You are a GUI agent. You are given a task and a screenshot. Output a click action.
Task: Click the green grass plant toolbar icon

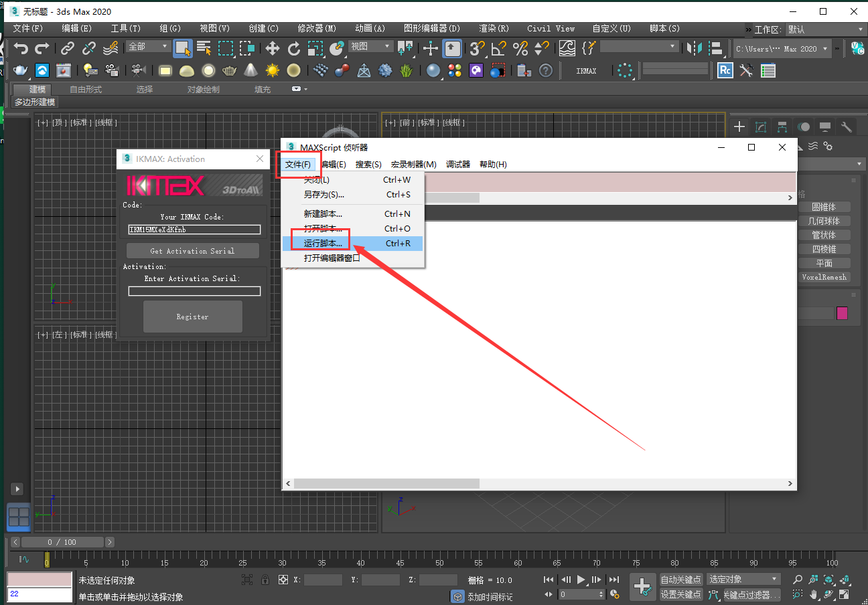coord(407,70)
